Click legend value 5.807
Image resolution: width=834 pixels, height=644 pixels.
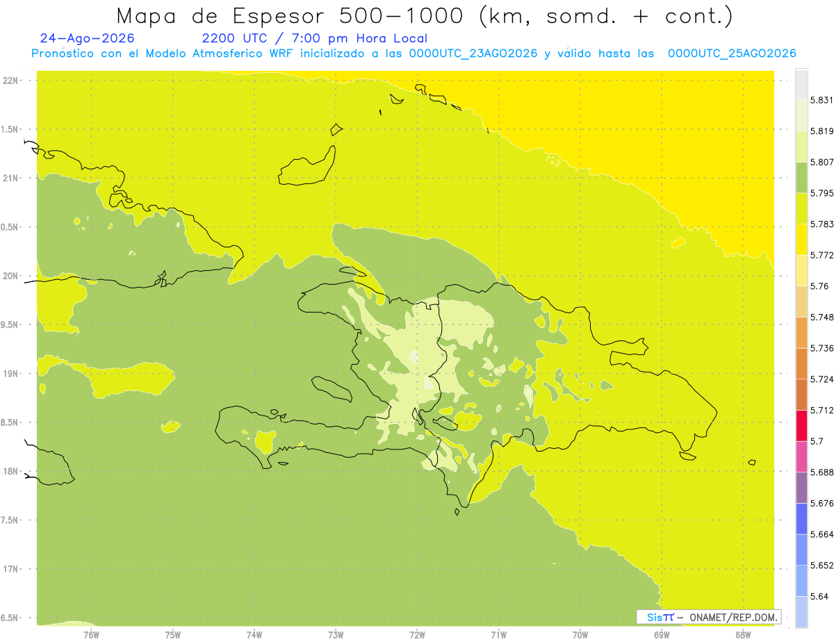pos(822,162)
